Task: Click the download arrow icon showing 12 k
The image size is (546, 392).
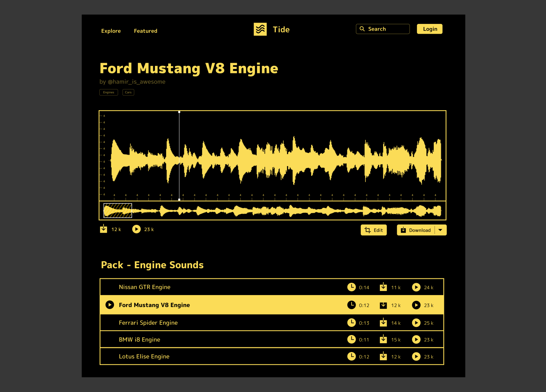Action: pyautogui.click(x=103, y=229)
